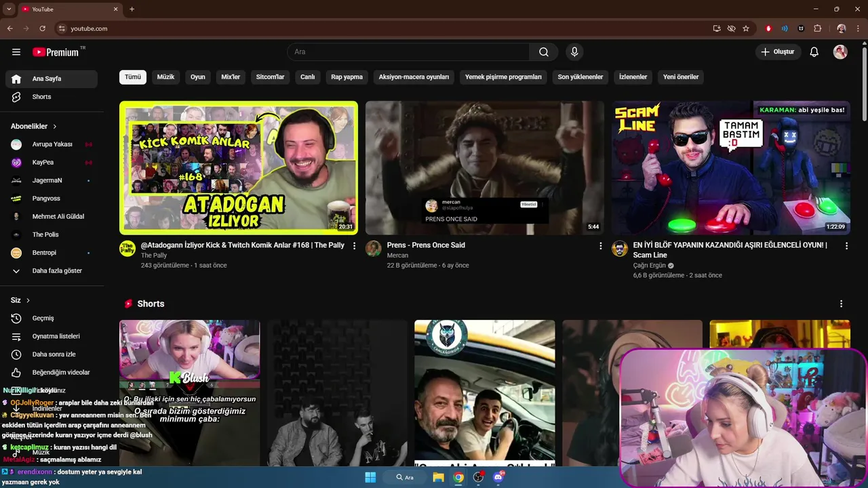Select Son yüklenenler chip

[580, 77]
